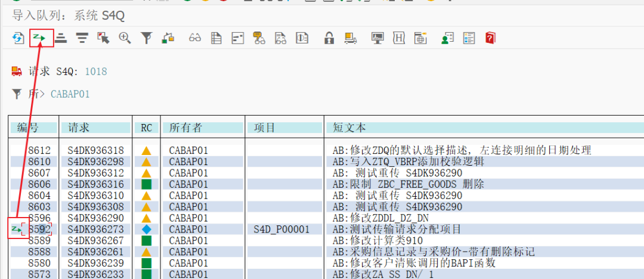The image size is (644, 279).
Task: Click the yellow triangle RC icon for S4DK936318
Action: coord(147,151)
